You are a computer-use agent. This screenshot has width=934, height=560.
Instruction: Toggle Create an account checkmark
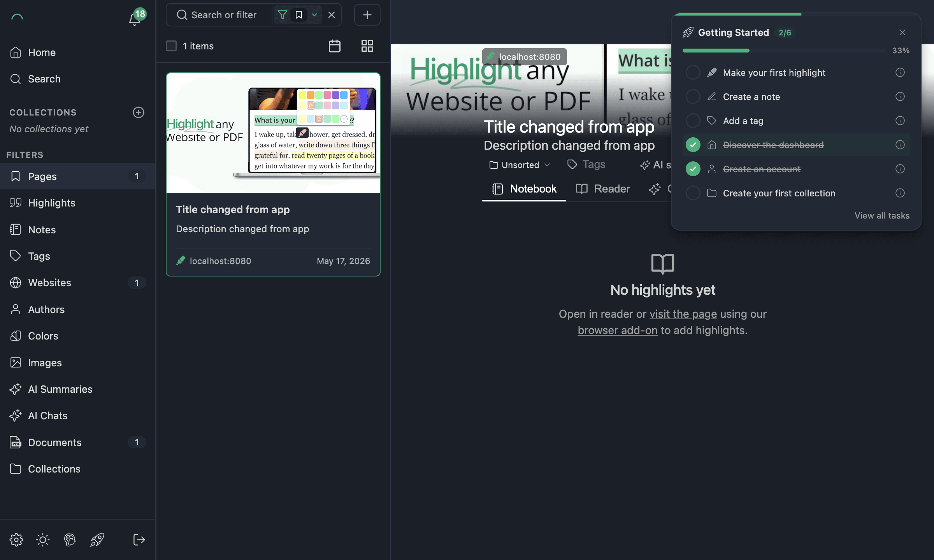(693, 169)
